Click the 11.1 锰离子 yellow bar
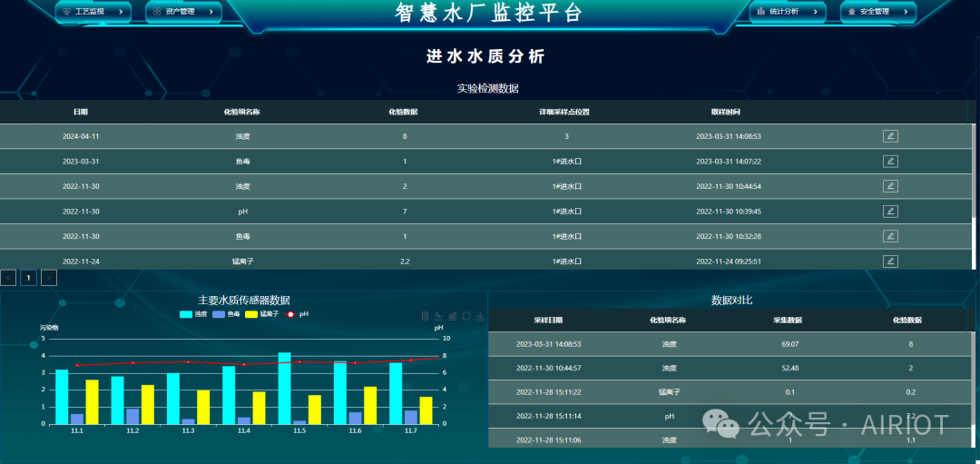This screenshot has height=464, width=980. click(x=92, y=401)
